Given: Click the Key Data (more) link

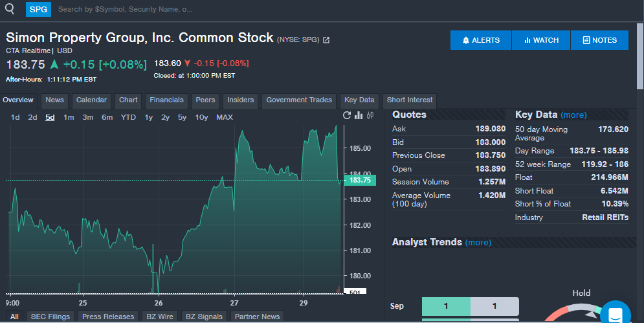Looking at the screenshot, I should (x=573, y=115).
